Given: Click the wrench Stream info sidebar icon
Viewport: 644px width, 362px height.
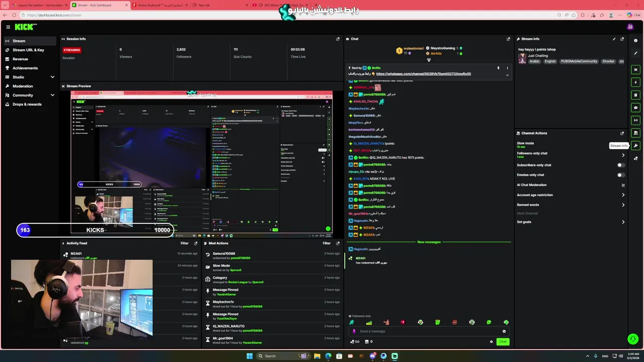Looking at the screenshot, I should (636, 146).
